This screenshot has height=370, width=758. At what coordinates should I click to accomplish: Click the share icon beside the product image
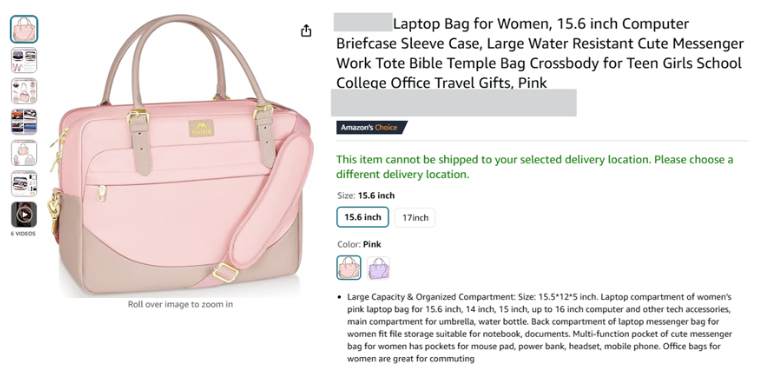[306, 31]
